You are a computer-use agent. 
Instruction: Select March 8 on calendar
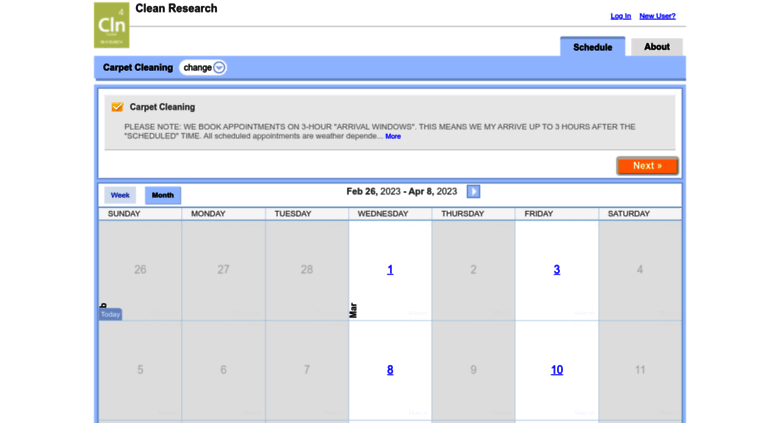click(x=390, y=370)
